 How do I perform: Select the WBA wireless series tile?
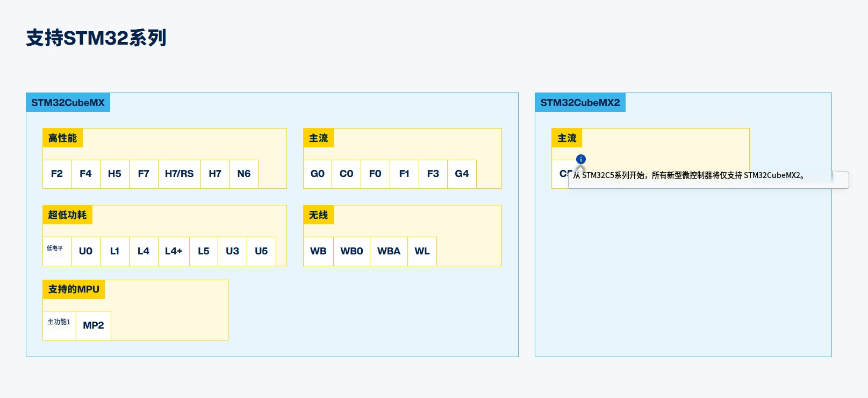(x=389, y=251)
